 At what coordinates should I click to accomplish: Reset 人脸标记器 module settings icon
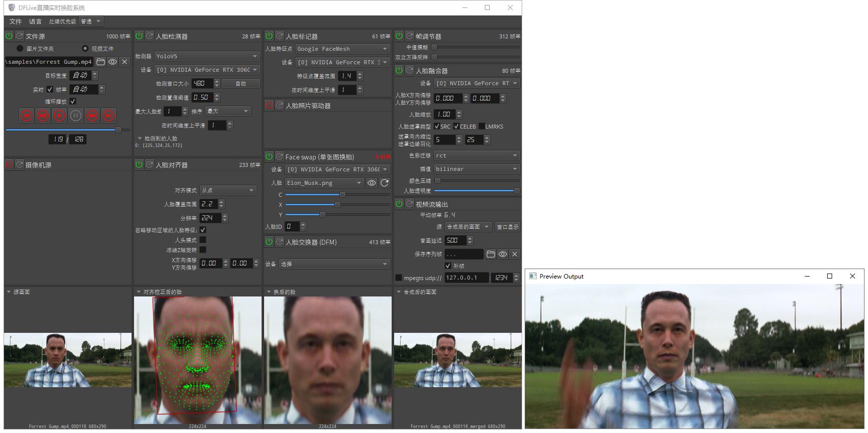click(280, 36)
